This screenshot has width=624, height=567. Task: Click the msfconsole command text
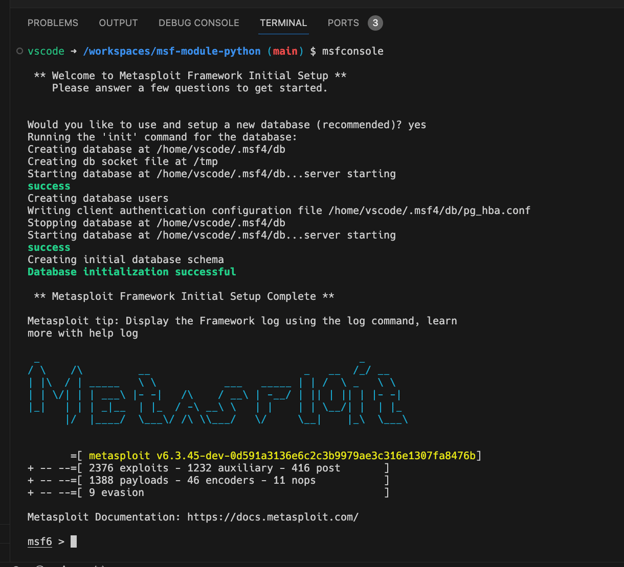point(352,51)
